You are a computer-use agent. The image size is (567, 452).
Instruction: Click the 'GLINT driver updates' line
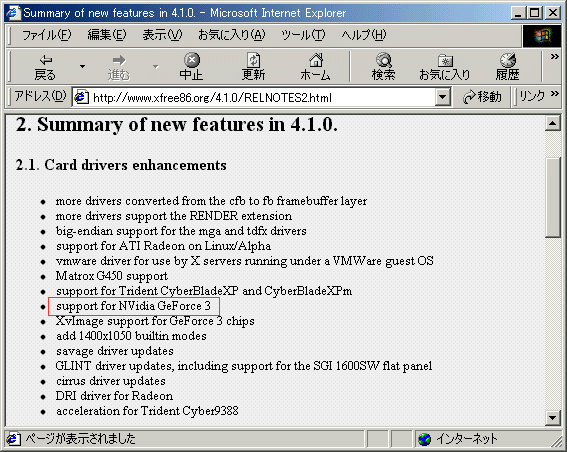[244, 366]
